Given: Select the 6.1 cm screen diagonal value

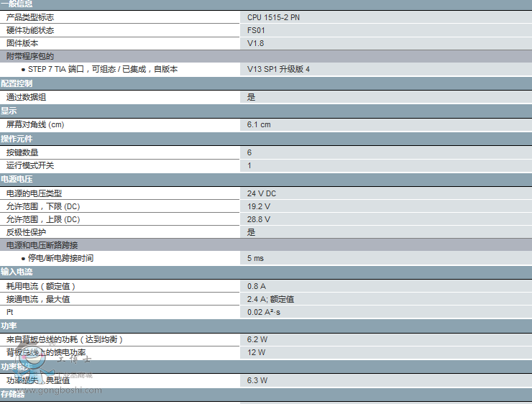Looking at the screenshot, I should coord(259,124).
